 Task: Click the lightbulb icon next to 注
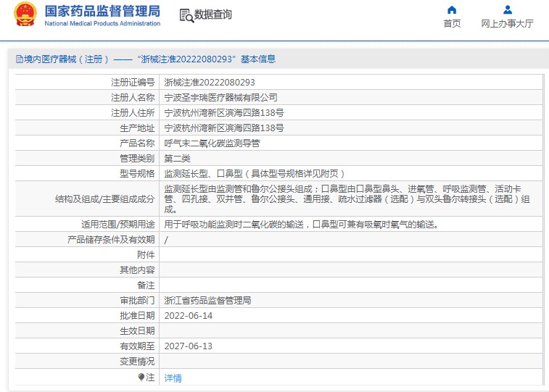click(141, 377)
